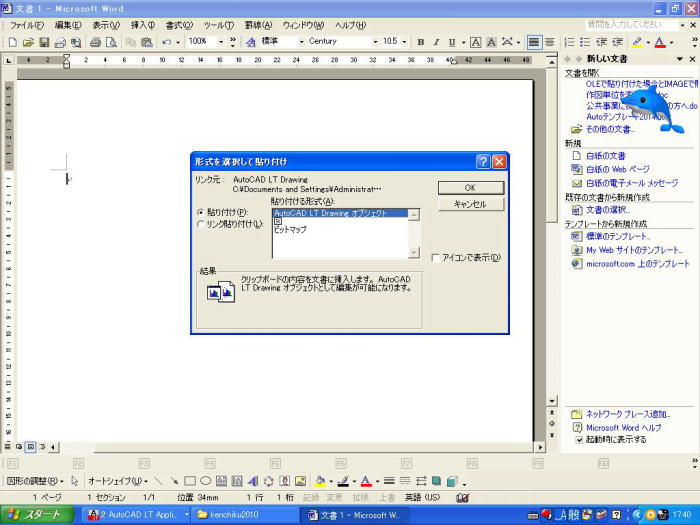Open the 白紙の文書 link
This screenshot has width=700, height=525.
(605, 156)
